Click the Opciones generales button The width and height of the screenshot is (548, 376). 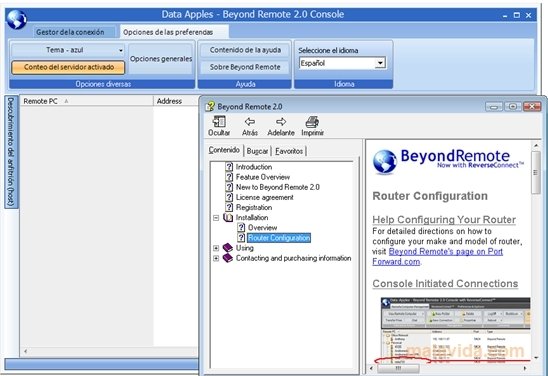[x=161, y=59]
